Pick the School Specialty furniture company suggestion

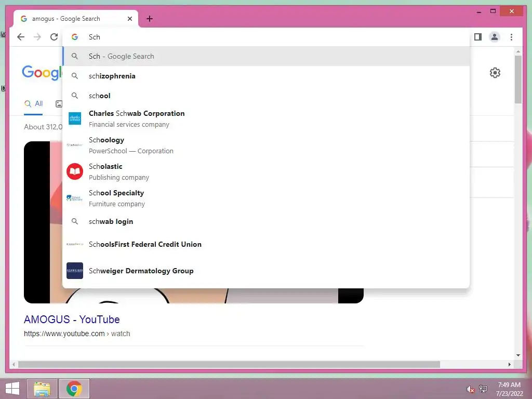(267, 198)
